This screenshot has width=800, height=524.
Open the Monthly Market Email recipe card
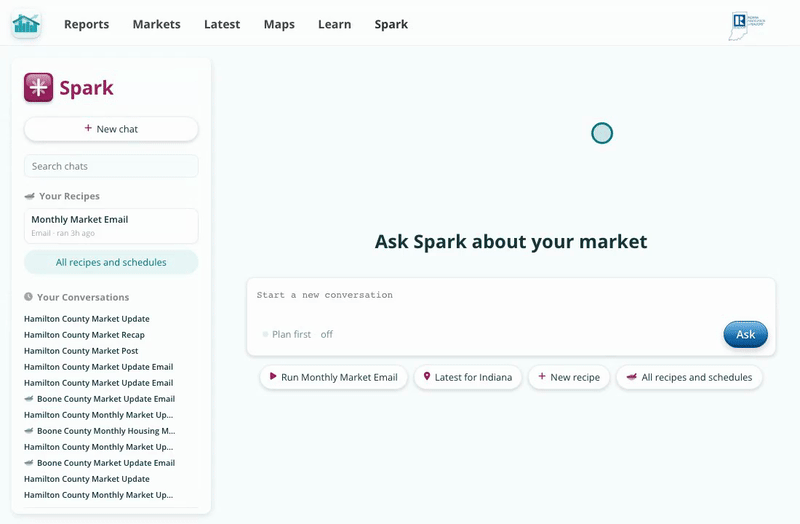(x=111, y=226)
